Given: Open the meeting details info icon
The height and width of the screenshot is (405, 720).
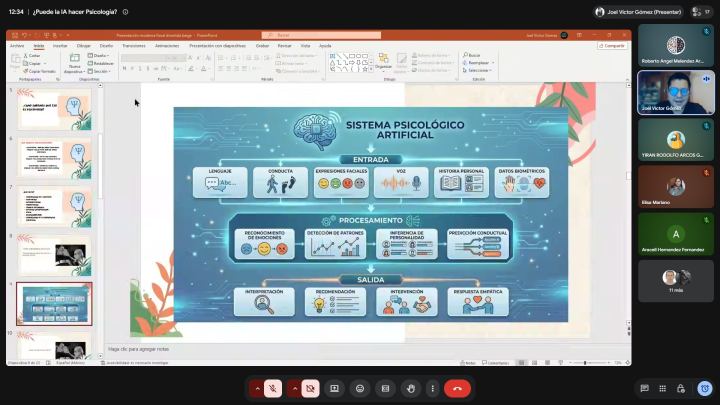Looking at the screenshot, I should [x=125, y=12].
